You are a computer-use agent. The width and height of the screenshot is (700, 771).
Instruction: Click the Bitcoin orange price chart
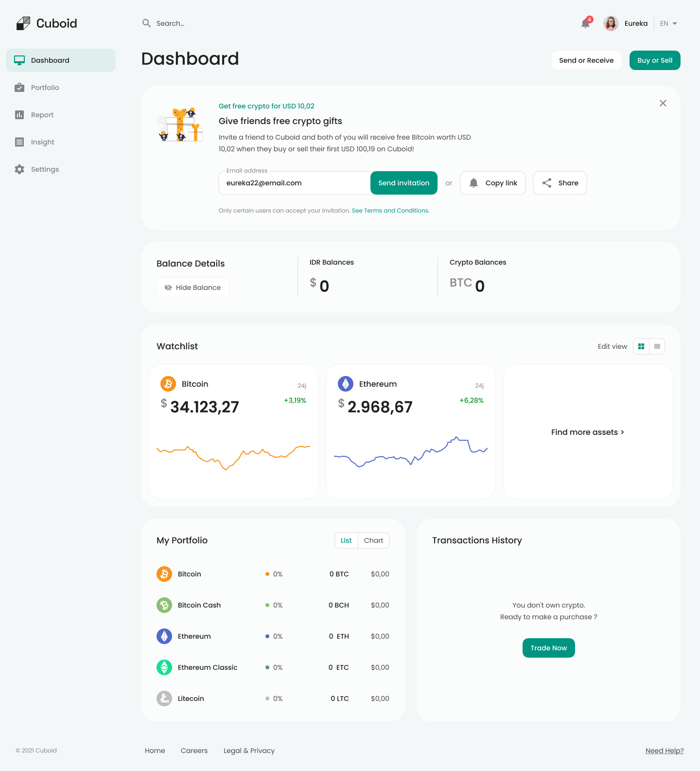click(x=233, y=457)
